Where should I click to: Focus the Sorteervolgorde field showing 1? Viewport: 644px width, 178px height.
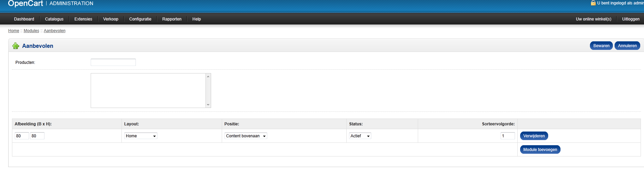pos(508,136)
